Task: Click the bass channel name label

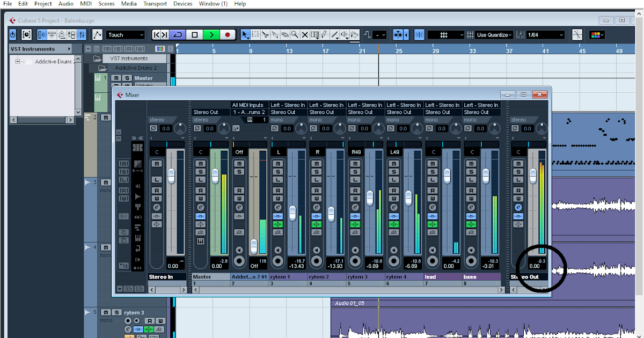Action: point(481,277)
